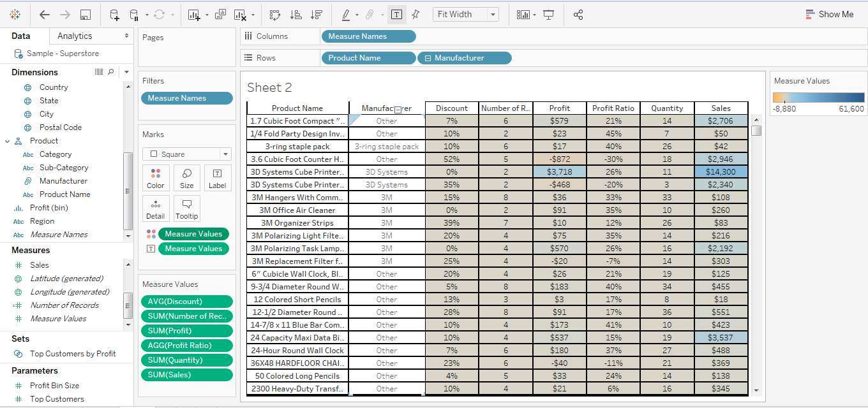Viewport: 868px width, 408px height.
Task: Click the Redo forward arrow
Action: point(64,14)
